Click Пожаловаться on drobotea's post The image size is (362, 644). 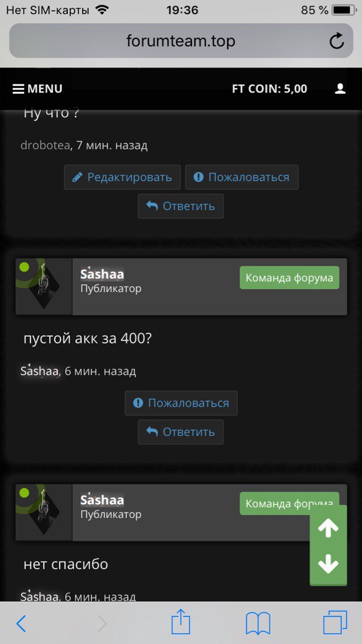242,177
